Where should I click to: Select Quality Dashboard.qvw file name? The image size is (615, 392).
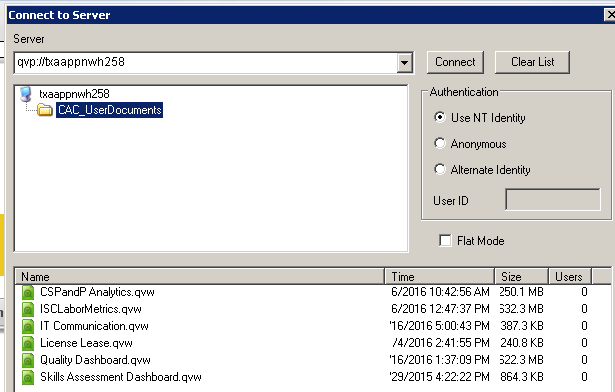click(95, 360)
